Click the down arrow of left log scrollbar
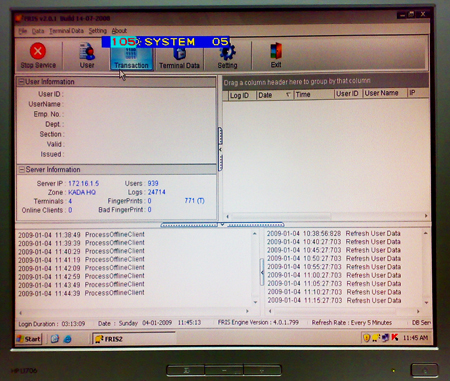The height and width of the screenshot is (381, 450). click(x=255, y=302)
